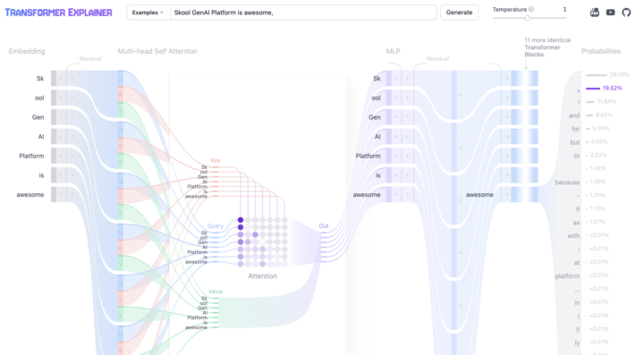Open the GitHub repository icon

[626, 13]
